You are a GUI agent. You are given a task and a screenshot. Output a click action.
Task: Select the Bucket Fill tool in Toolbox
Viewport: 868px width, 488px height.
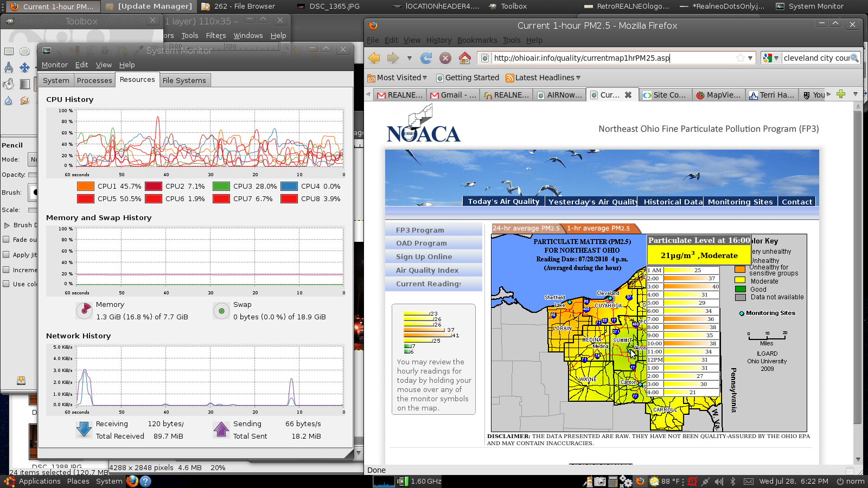coord(9,84)
